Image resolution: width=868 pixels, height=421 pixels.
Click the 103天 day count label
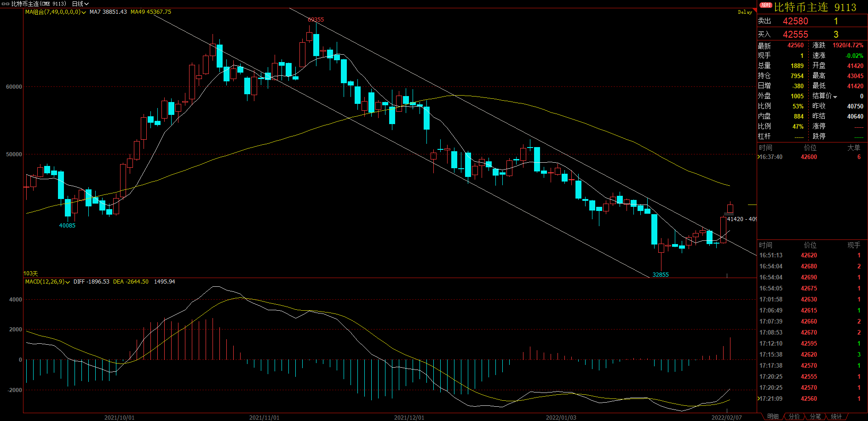tap(31, 273)
